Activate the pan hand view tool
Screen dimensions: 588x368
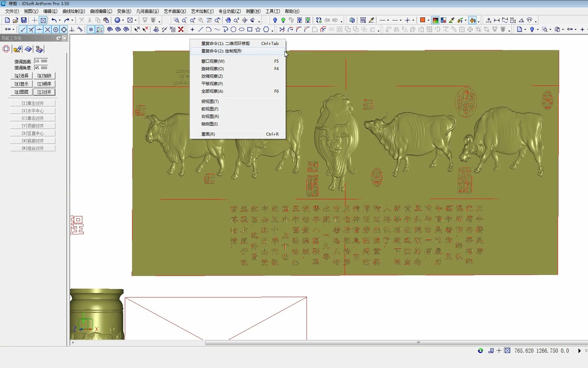point(228,20)
